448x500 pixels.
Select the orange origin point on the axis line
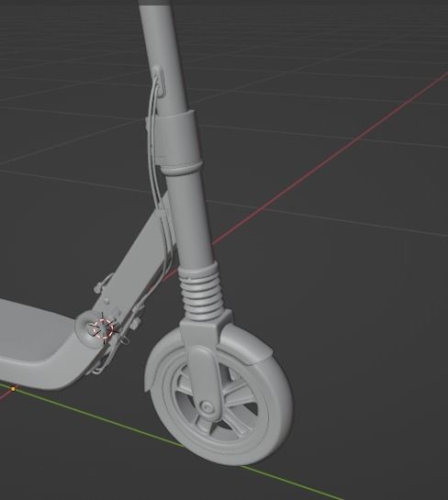(x=13, y=389)
